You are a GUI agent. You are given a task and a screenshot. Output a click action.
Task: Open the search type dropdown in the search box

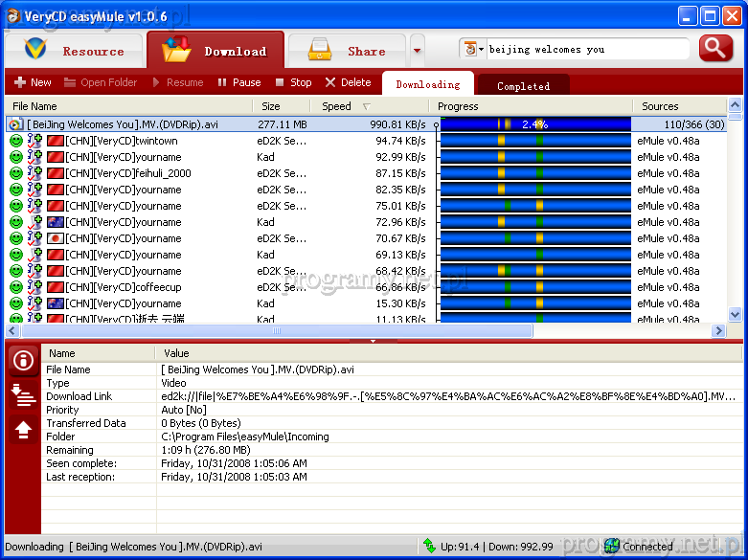point(473,49)
